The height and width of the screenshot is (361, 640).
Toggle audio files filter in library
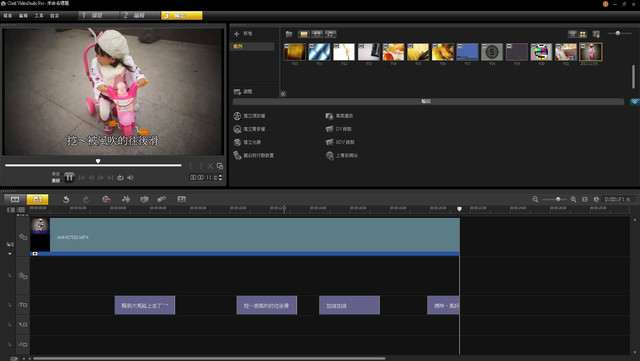(330, 34)
